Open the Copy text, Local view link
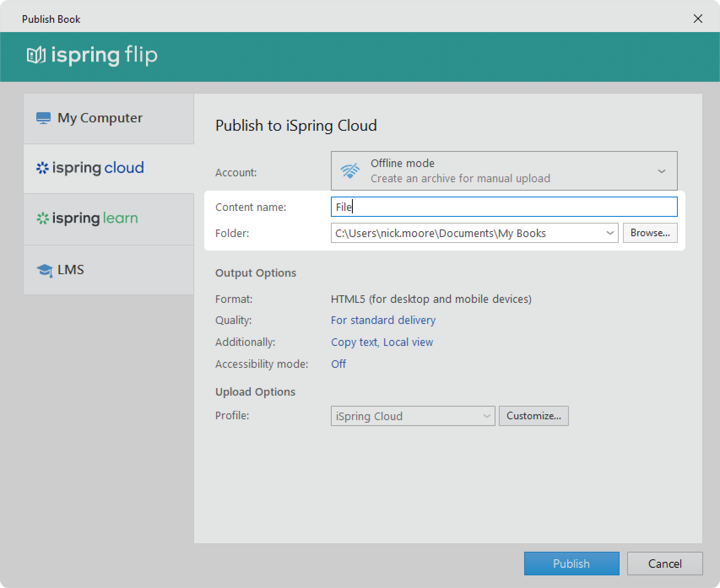Viewport: 720px width, 588px height. pos(382,342)
